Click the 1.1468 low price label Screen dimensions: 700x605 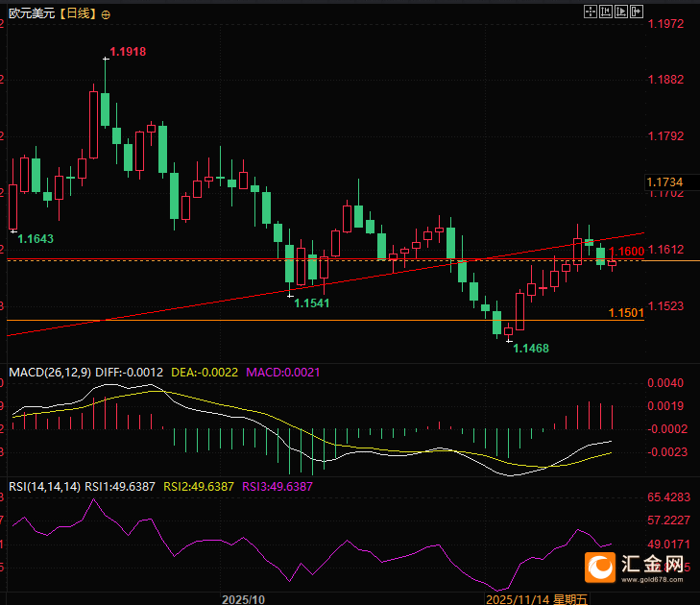(x=531, y=349)
